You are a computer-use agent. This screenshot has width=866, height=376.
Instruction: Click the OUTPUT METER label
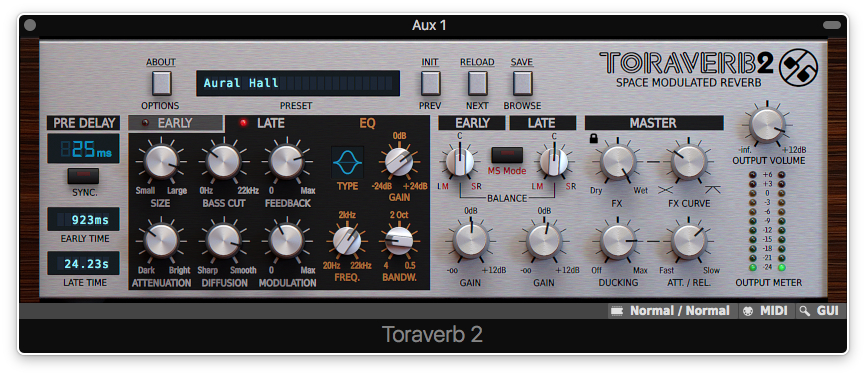[768, 283]
